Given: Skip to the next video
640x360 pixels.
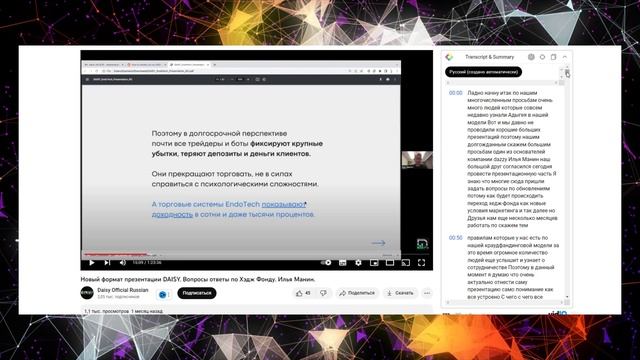Looking at the screenshot, I should pos(107,263).
